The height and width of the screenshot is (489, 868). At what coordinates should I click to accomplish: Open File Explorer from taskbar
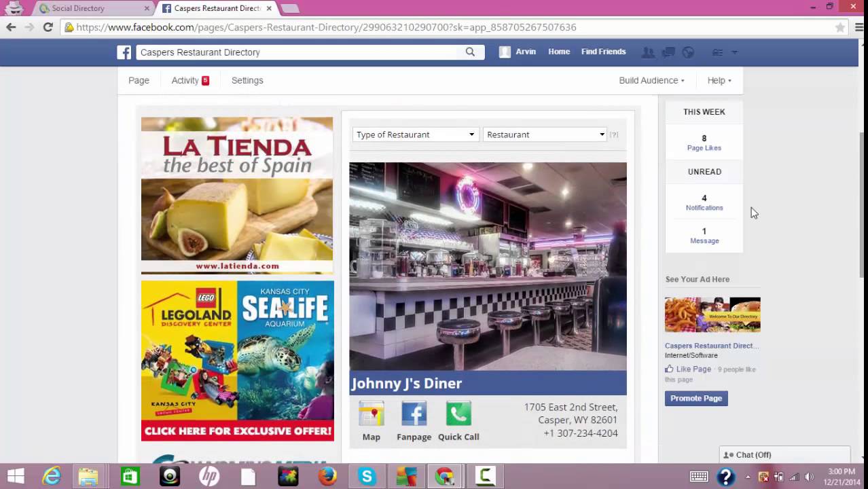[88, 476]
